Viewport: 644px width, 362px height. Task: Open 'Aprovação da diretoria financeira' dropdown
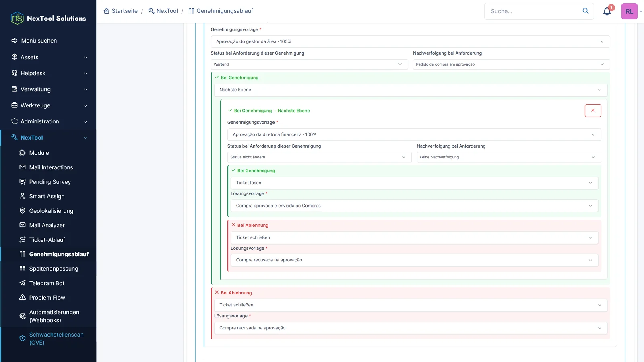[414, 134]
